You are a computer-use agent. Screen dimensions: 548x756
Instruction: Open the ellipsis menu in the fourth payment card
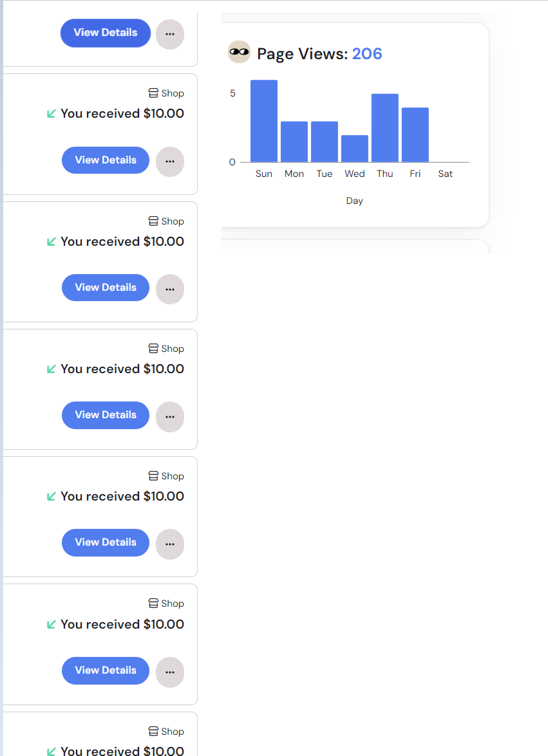tap(170, 544)
